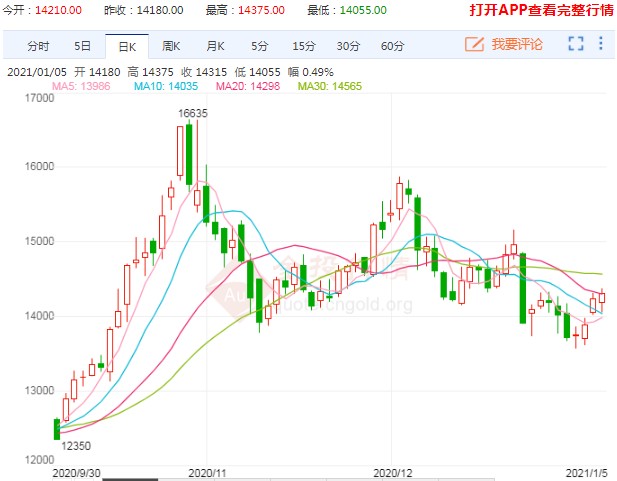Switch to the 5分 chart tab

pyautogui.click(x=260, y=46)
